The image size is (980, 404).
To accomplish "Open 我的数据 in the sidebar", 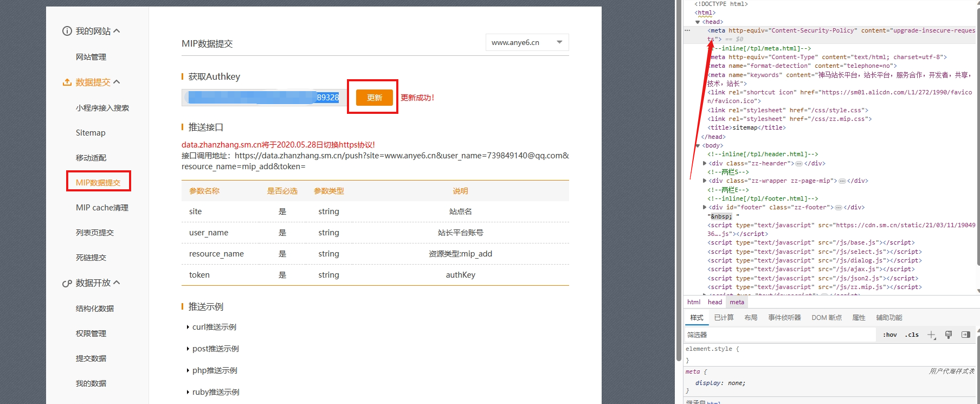I will coord(91,383).
